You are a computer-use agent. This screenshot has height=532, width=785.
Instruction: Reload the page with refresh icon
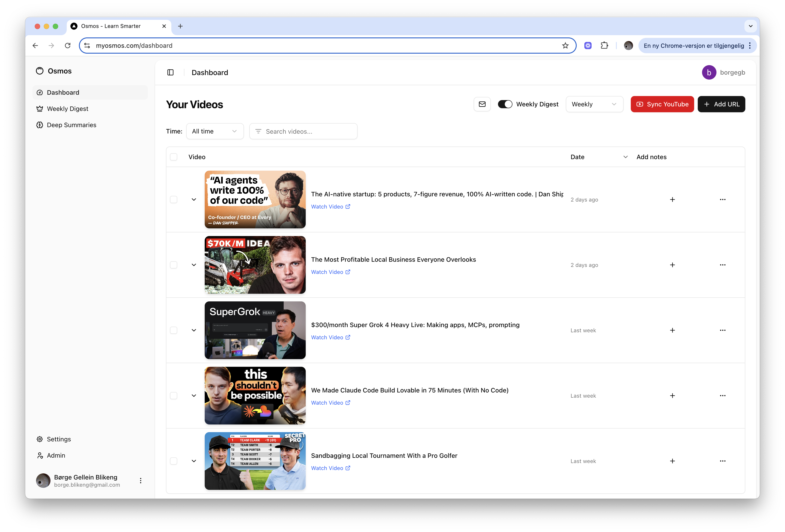pos(68,46)
